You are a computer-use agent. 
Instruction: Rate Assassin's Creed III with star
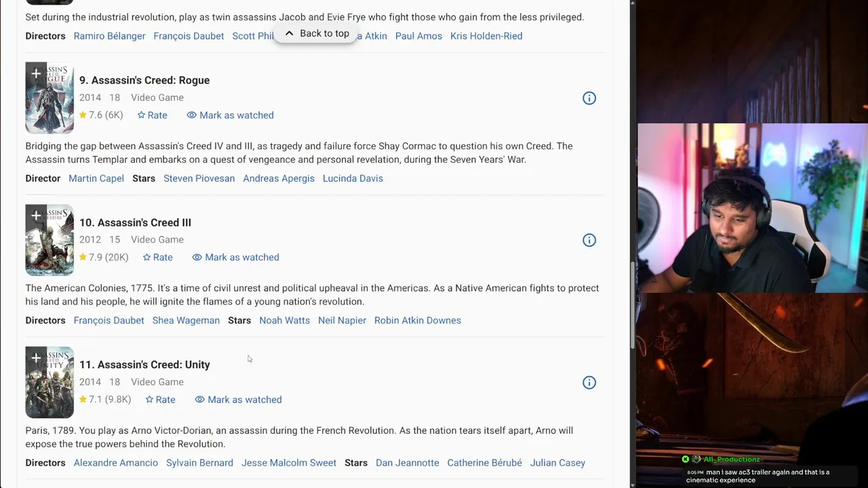click(x=157, y=258)
